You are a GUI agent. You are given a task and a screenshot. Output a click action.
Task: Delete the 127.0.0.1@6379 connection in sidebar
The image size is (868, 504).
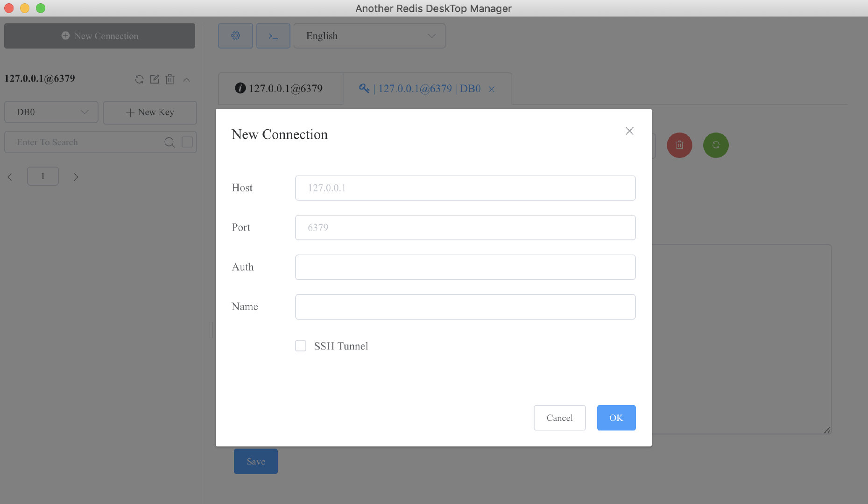pyautogui.click(x=170, y=79)
